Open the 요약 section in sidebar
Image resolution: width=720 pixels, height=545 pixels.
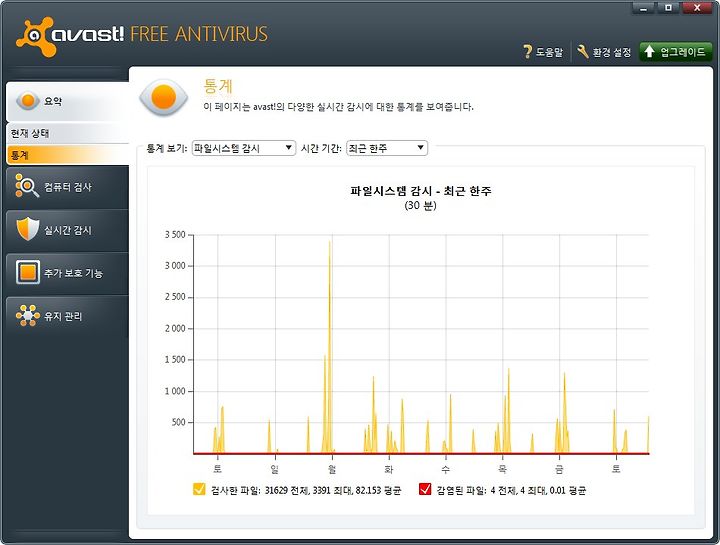pyautogui.click(x=68, y=101)
